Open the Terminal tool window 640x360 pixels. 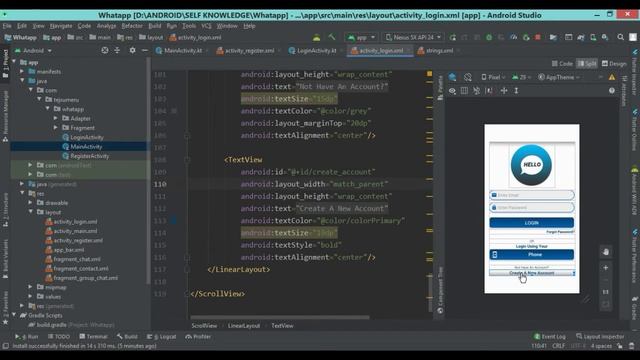[x=93, y=337]
